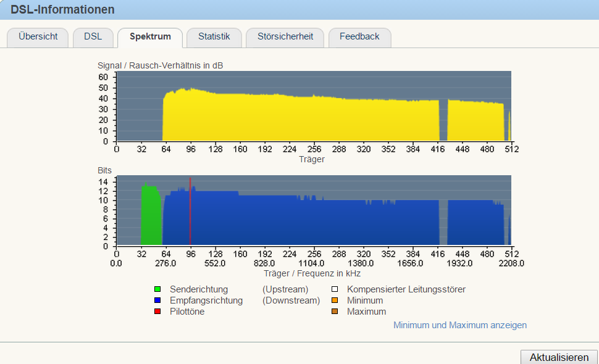The height and width of the screenshot is (364, 599).
Task: Select the Spektrum tab
Action: (150, 37)
